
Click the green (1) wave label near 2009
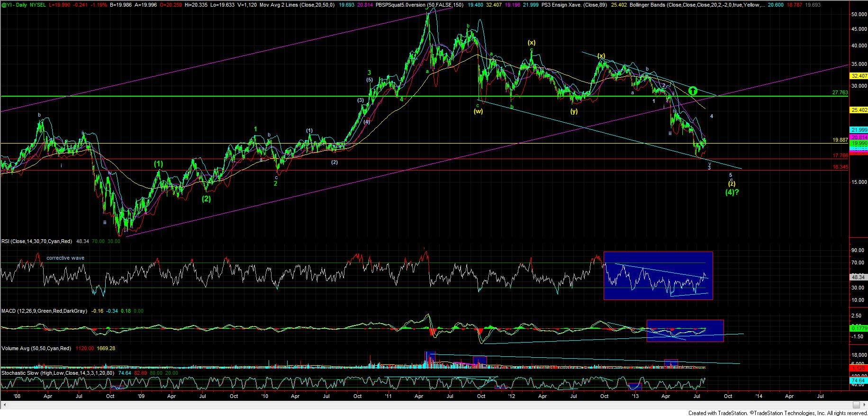[x=158, y=163]
